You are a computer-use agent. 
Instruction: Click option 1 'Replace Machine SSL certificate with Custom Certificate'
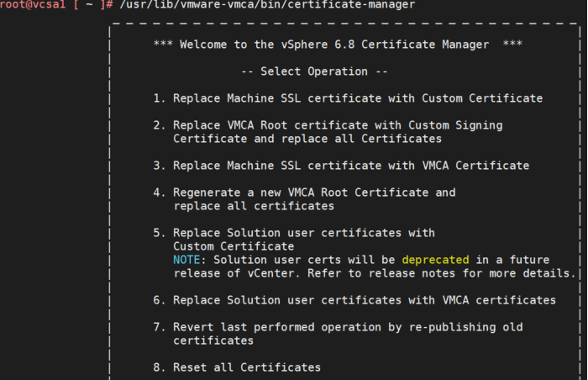348,98
